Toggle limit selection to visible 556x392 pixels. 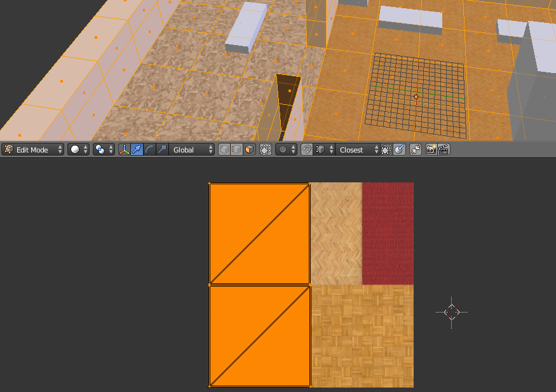[x=266, y=150]
